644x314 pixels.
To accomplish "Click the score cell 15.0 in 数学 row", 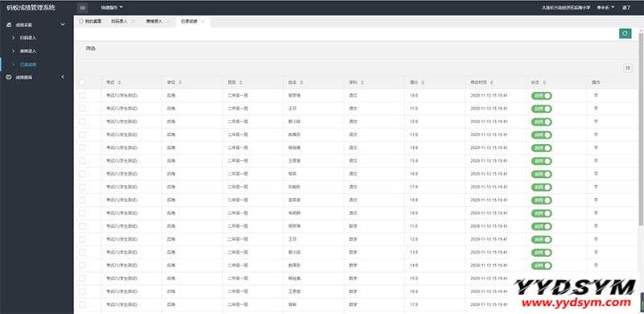I will point(414,279).
